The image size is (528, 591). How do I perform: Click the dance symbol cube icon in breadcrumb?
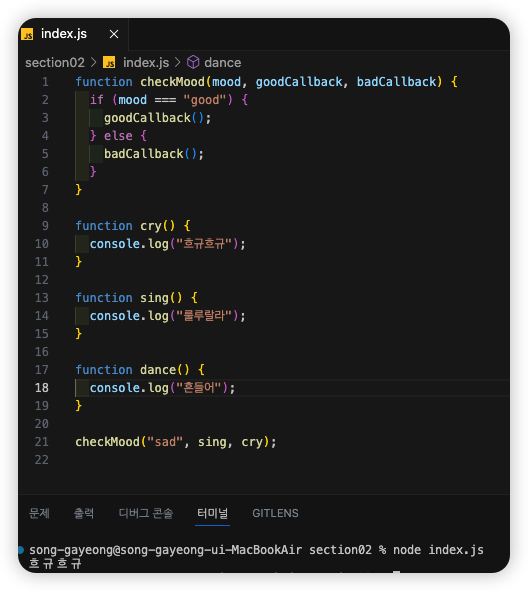pos(193,62)
